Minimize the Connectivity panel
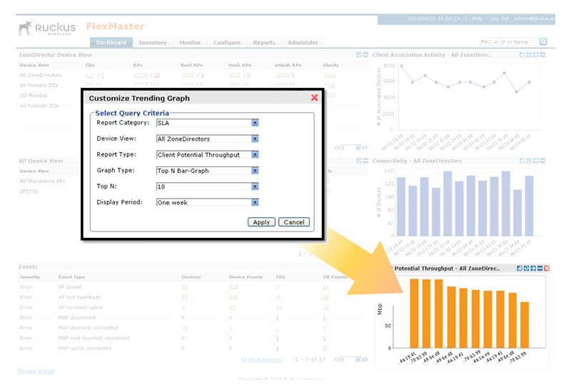 tap(542, 161)
